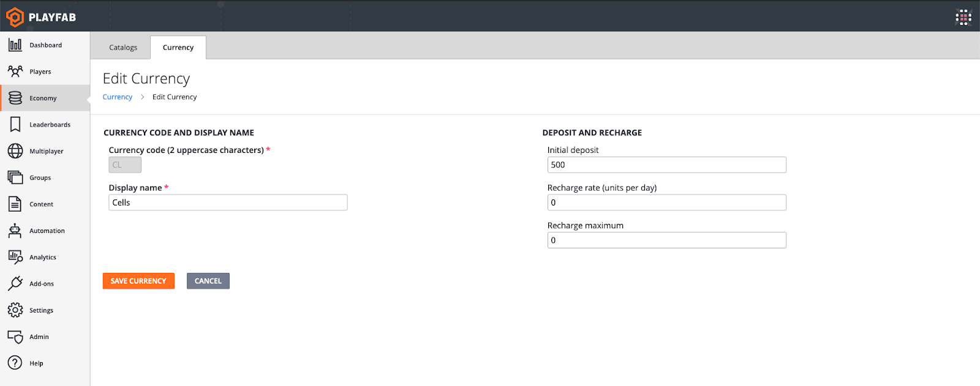Screen dimensions: 980x386
Task: Click the Economy coin stack icon
Action: (x=15, y=98)
